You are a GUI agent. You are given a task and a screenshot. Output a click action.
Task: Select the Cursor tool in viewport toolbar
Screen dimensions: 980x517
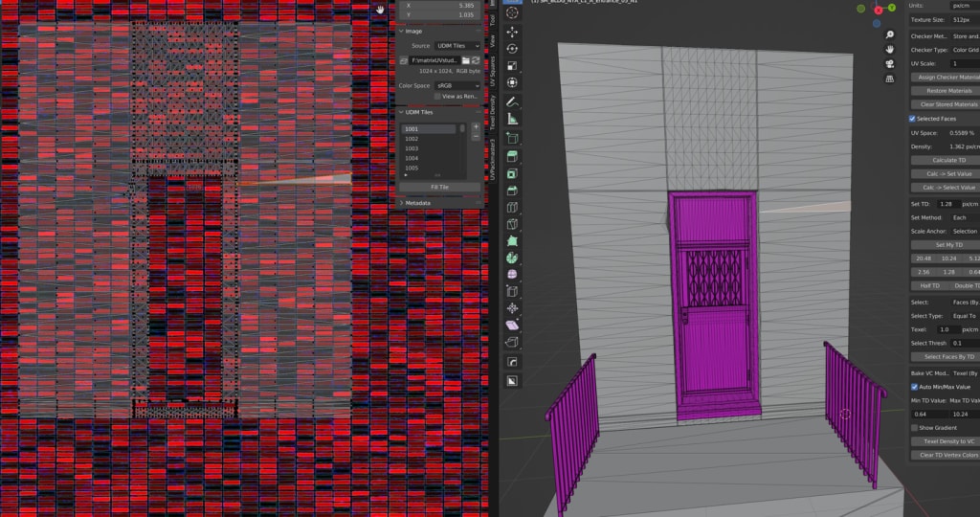point(512,13)
